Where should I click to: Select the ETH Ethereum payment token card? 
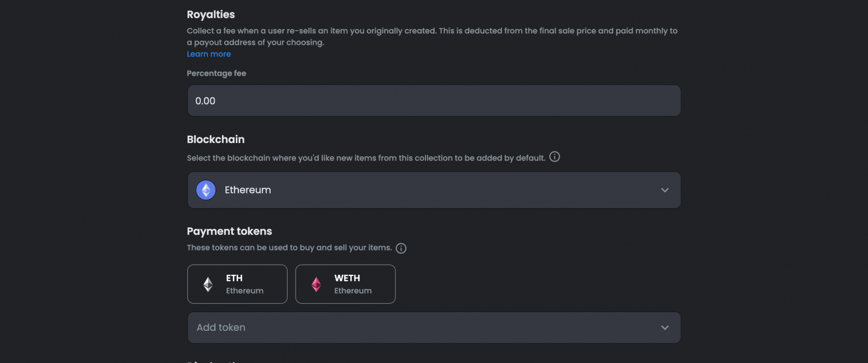point(237,284)
